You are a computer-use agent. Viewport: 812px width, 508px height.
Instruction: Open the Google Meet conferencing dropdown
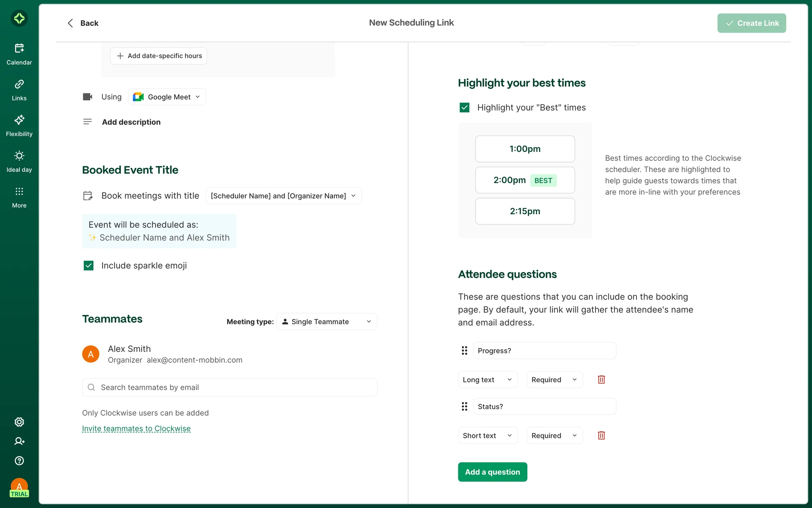(167, 97)
